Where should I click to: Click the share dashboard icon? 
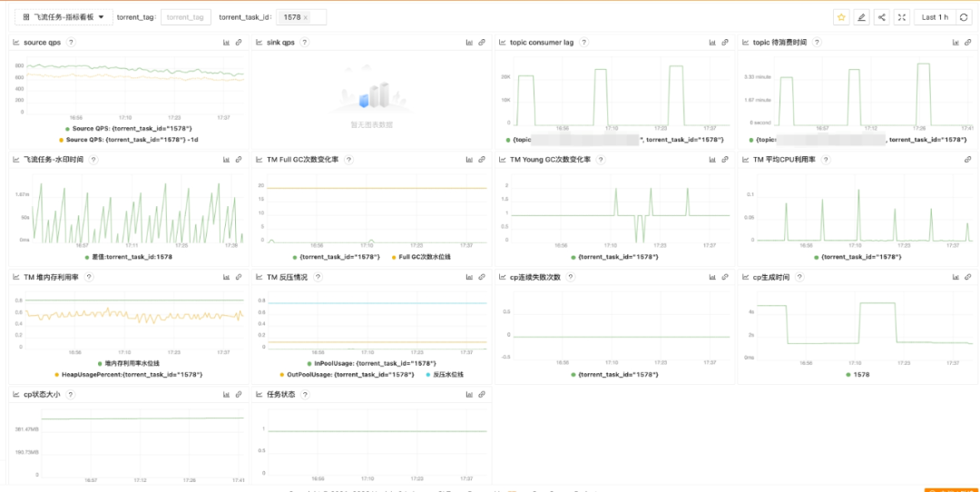click(x=881, y=17)
